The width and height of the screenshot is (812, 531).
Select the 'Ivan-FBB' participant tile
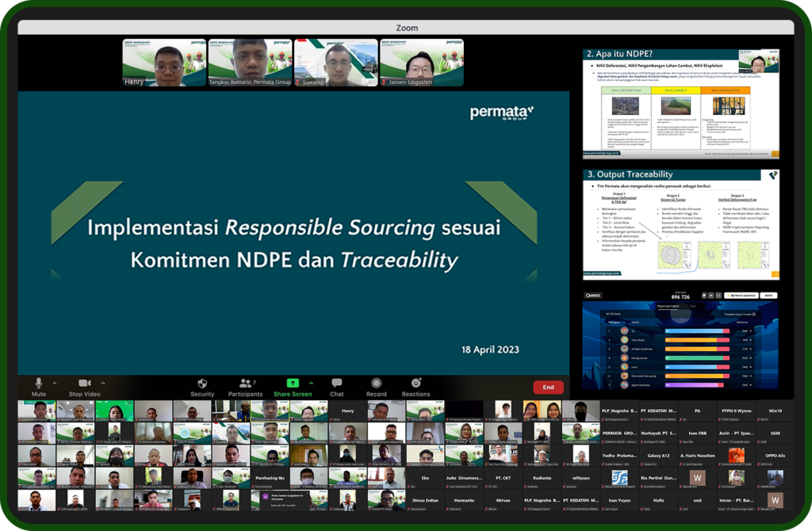(697, 434)
